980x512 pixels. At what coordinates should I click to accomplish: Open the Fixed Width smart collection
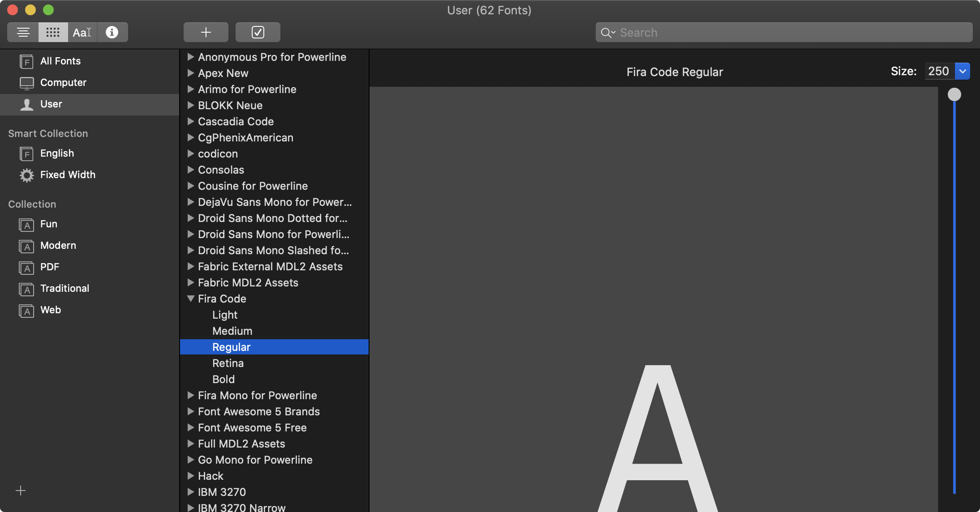point(68,175)
